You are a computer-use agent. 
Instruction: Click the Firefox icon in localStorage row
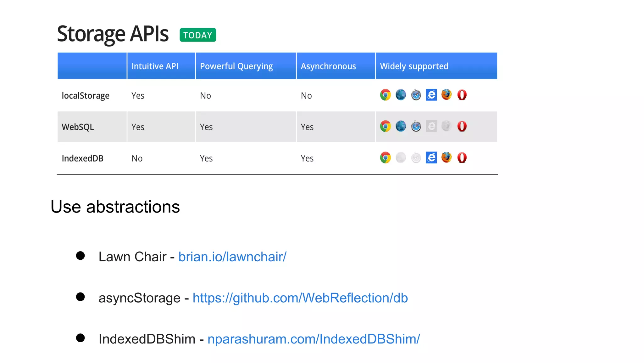click(x=447, y=95)
